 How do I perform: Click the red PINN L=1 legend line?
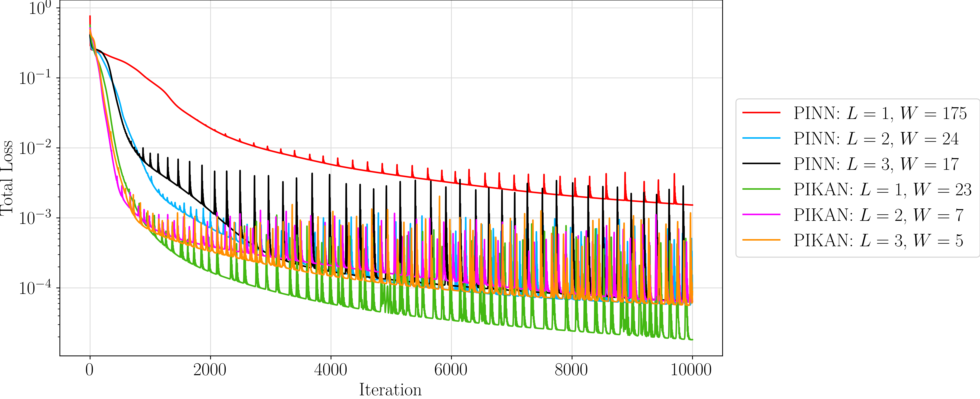[x=761, y=113]
